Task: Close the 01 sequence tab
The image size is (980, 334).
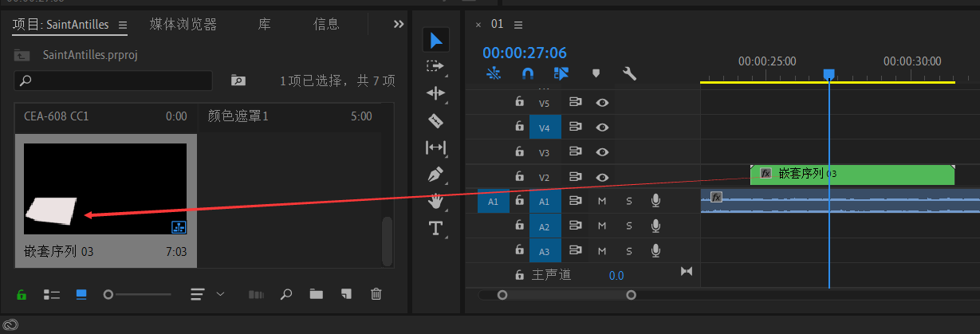Action: (x=478, y=25)
